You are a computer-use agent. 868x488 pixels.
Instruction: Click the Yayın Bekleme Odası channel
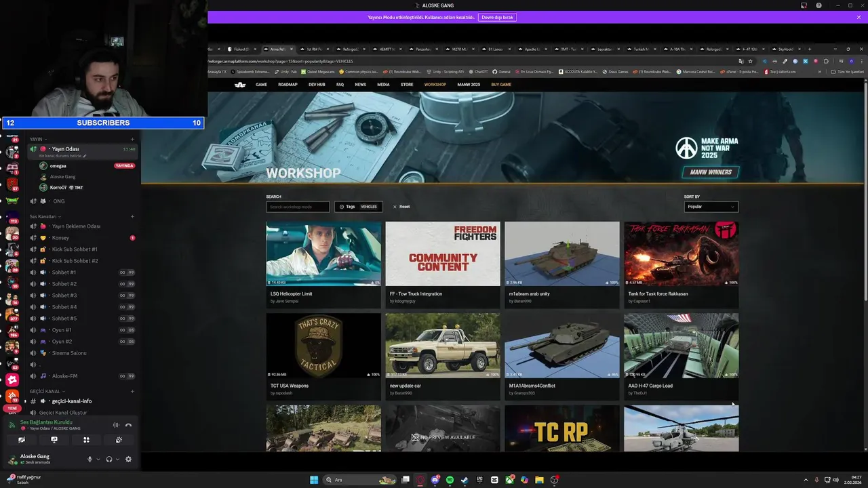(x=81, y=226)
